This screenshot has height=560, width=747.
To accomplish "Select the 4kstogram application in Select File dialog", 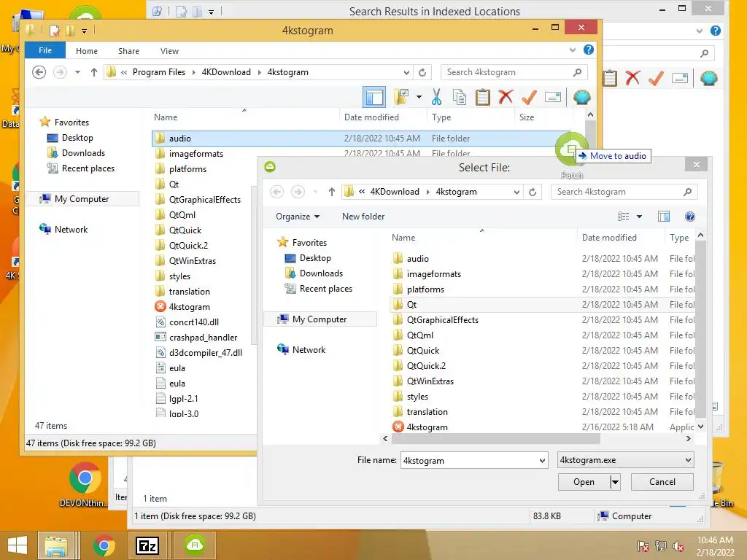I will tap(427, 427).
